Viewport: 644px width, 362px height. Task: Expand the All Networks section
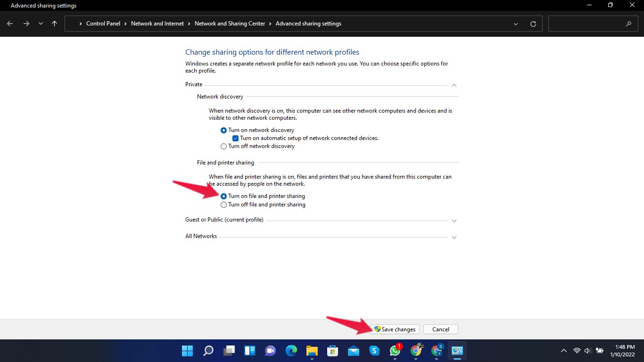point(454,237)
